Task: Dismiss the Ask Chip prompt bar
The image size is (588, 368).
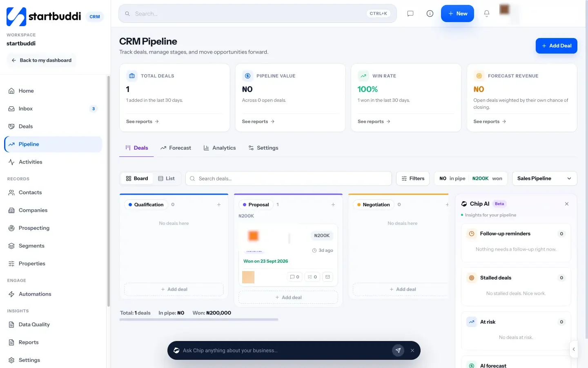Action: coord(412,350)
